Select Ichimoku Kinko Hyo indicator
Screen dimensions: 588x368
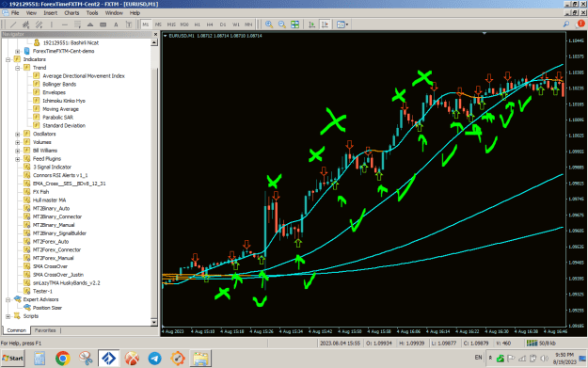coord(64,101)
